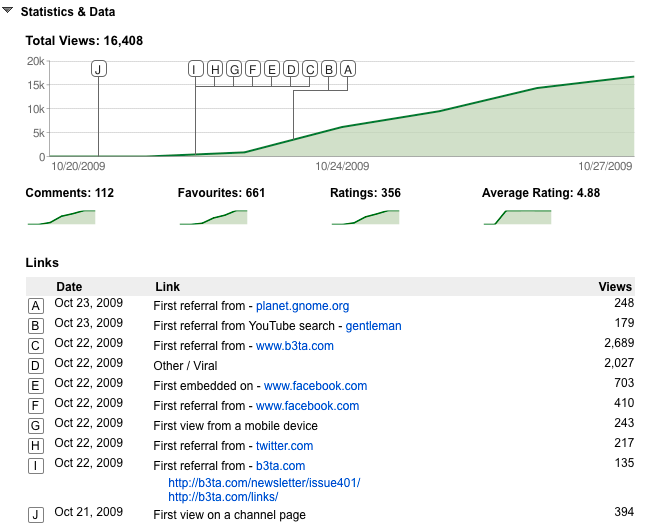Open the http://b3ta.com/links/ URL
The width and height of the screenshot is (653, 531).
(223, 497)
